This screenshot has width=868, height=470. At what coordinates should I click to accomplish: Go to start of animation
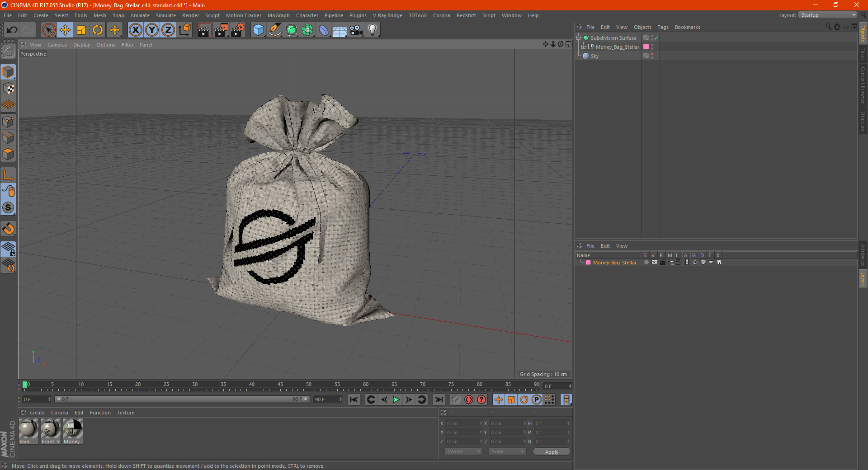pyautogui.click(x=354, y=399)
